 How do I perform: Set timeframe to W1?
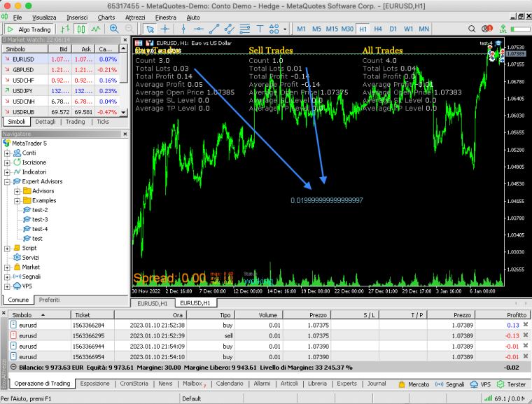pos(409,29)
